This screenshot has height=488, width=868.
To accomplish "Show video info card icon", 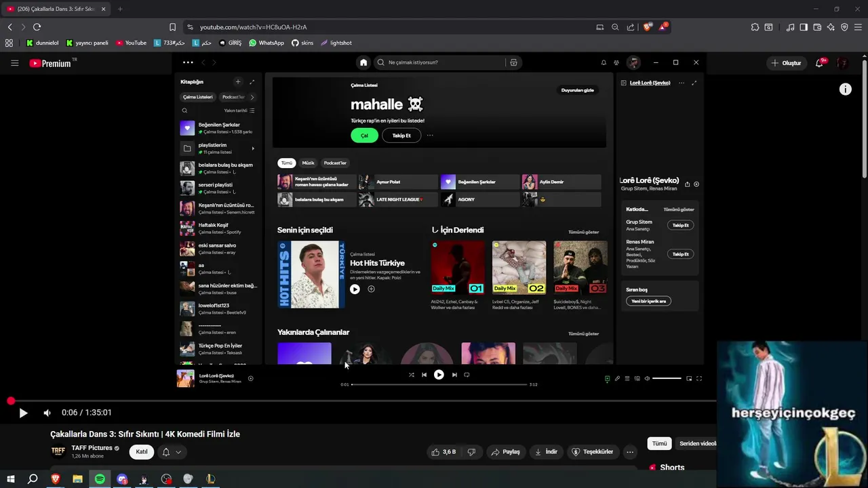I will [845, 89].
